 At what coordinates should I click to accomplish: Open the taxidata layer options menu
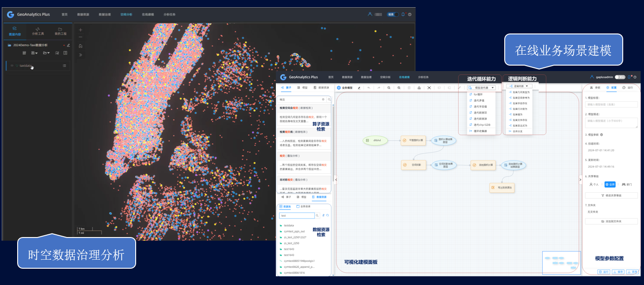64,66
